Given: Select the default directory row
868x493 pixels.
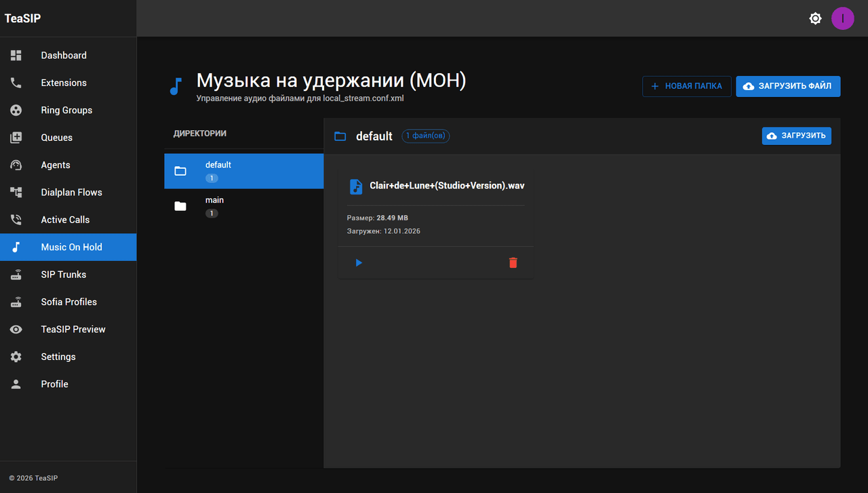Looking at the screenshot, I should point(244,171).
